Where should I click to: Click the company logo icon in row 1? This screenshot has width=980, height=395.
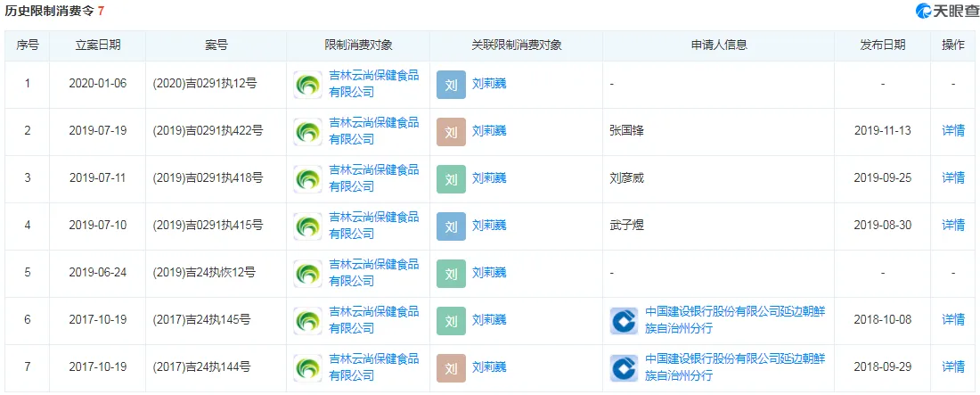pyautogui.click(x=308, y=85)
